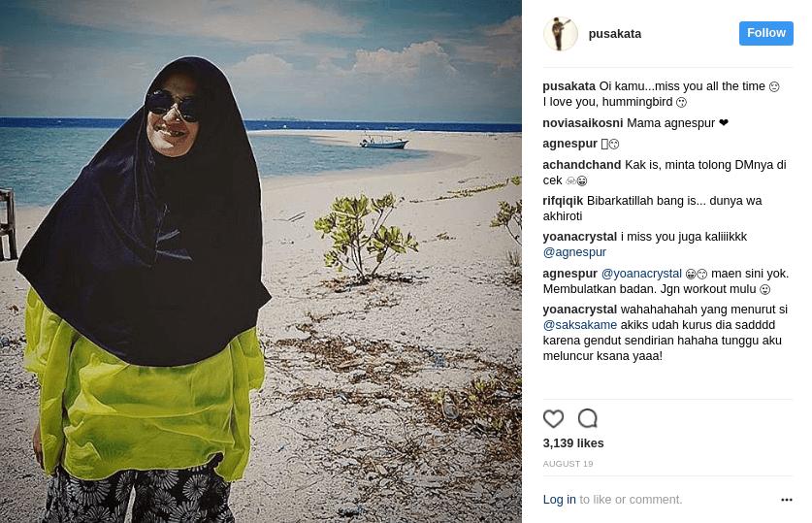Open pusakata name in the caption
Screen dimensions: 812x523
click(569, 86)
